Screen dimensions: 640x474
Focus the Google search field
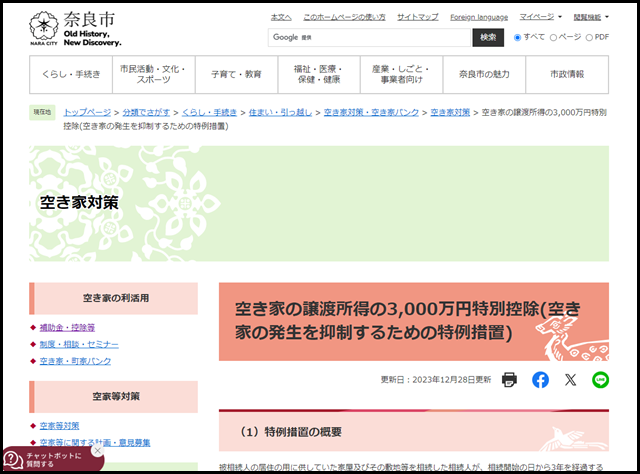click(369, 38)
